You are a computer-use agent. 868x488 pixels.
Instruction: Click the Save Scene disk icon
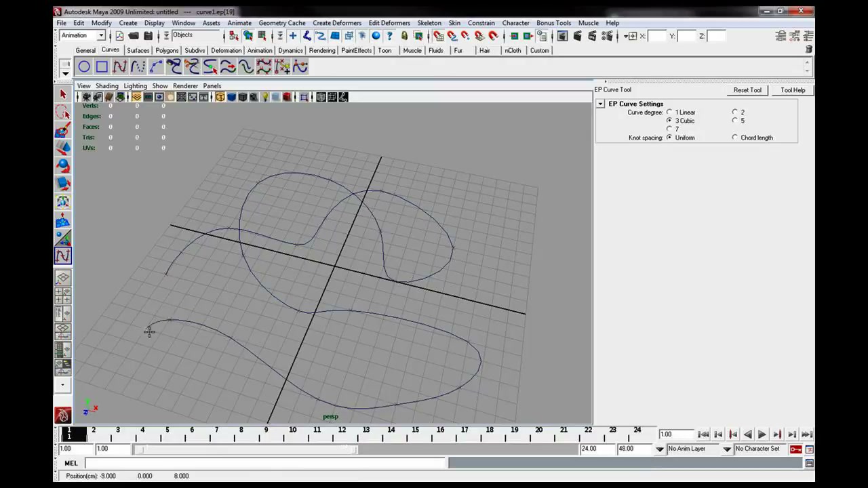click(148, 36)
